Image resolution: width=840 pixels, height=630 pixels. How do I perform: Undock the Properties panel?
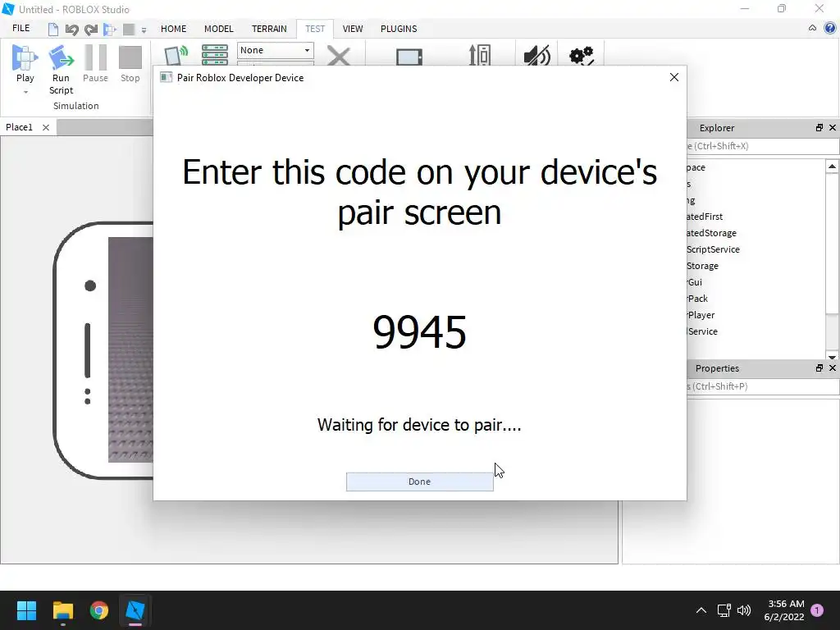819,368
